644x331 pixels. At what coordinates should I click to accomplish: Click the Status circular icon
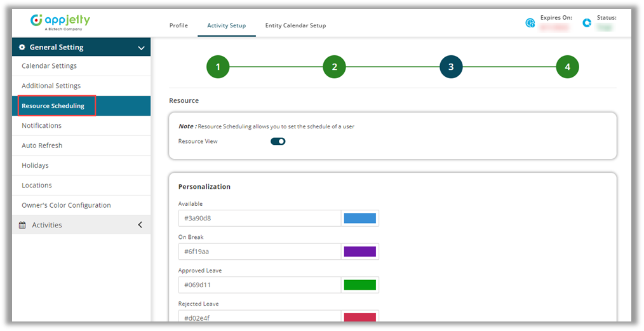(x=587, y=23)
